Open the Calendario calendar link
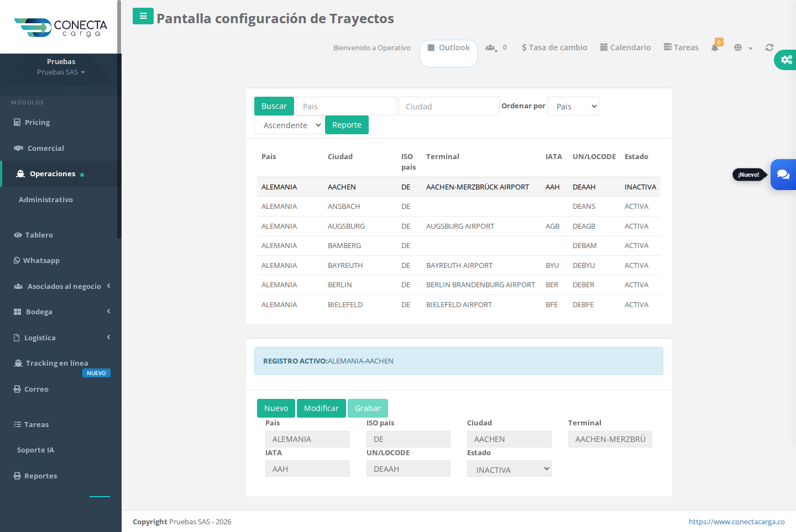This screenshot has height=532, width=796. click(x=626, y=48)
